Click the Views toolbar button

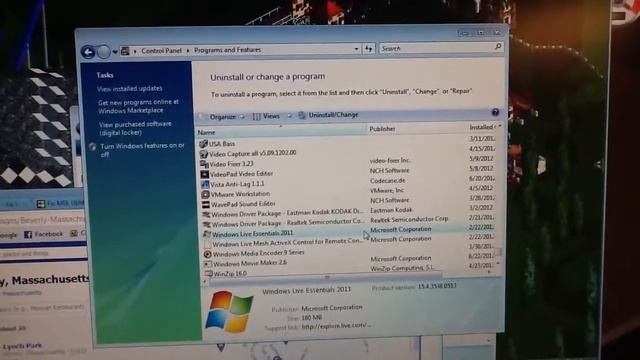(x=266, y=116)
